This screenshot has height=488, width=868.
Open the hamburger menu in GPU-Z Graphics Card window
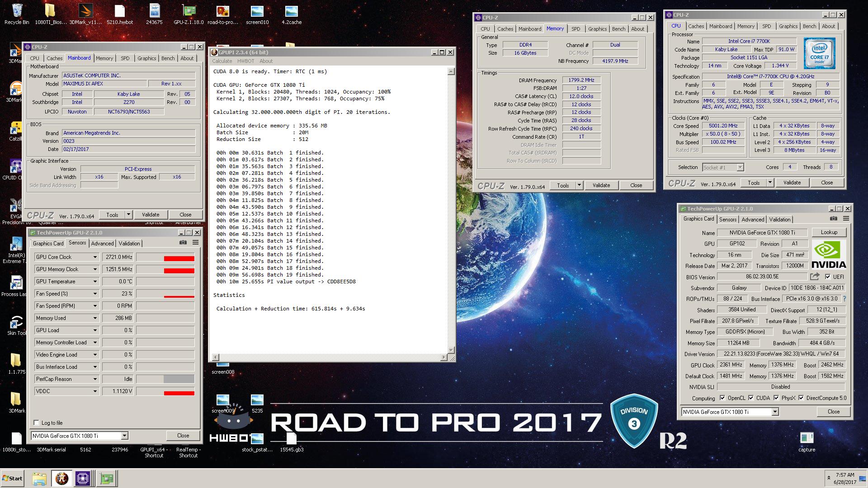(x=846, y=219)
